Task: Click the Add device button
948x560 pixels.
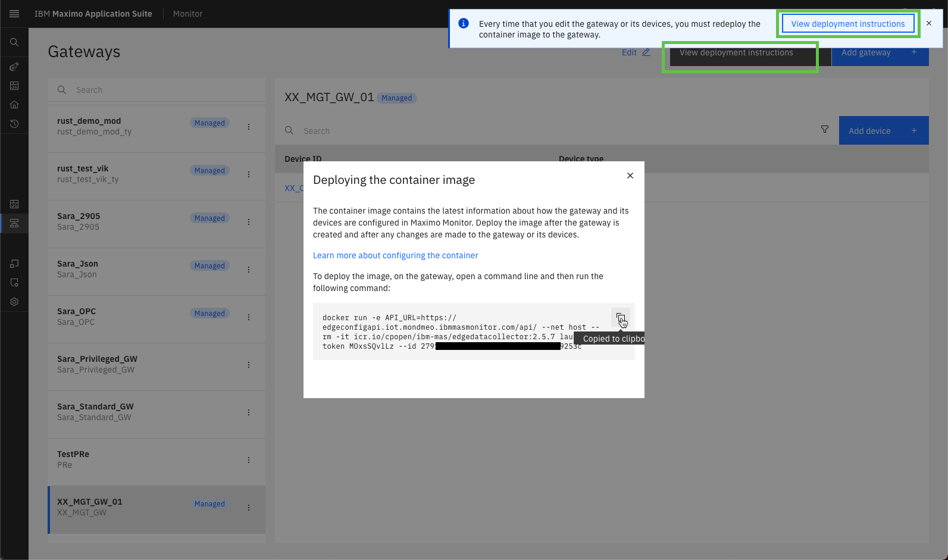Action: (884, 130)
